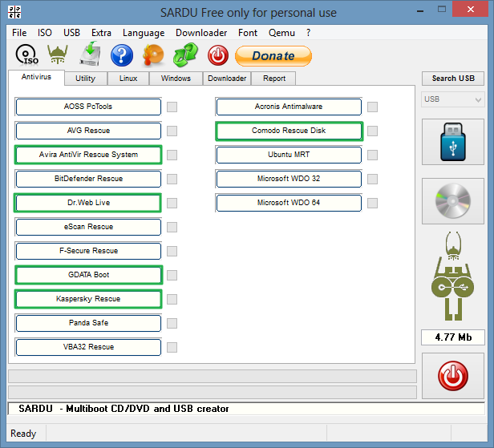494x448 pixels.
Task: Open the ISO menu
Action: click(x=44, y=33)
